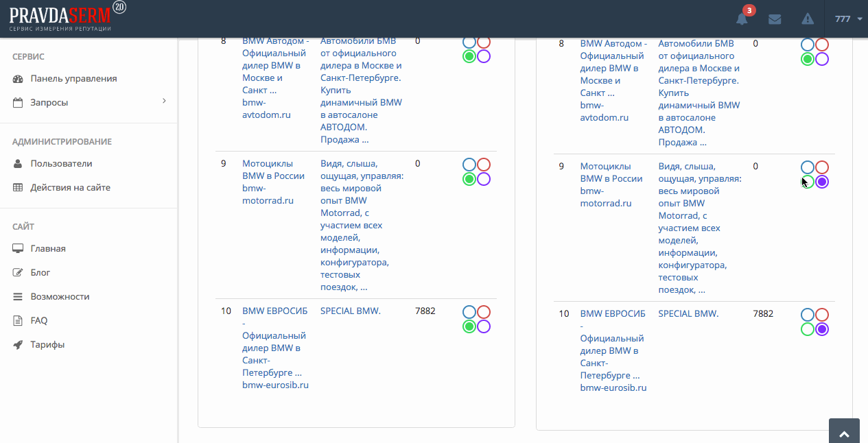This screenshot has width=868, height=443.
Task: Click the list icon beside Возможности
Action: tap(18, 297)
